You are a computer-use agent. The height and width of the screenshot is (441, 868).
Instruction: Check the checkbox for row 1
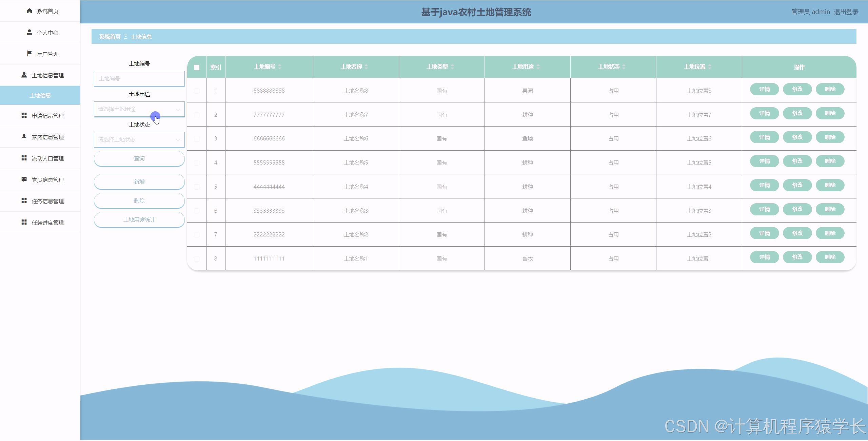tap(197, 91)
